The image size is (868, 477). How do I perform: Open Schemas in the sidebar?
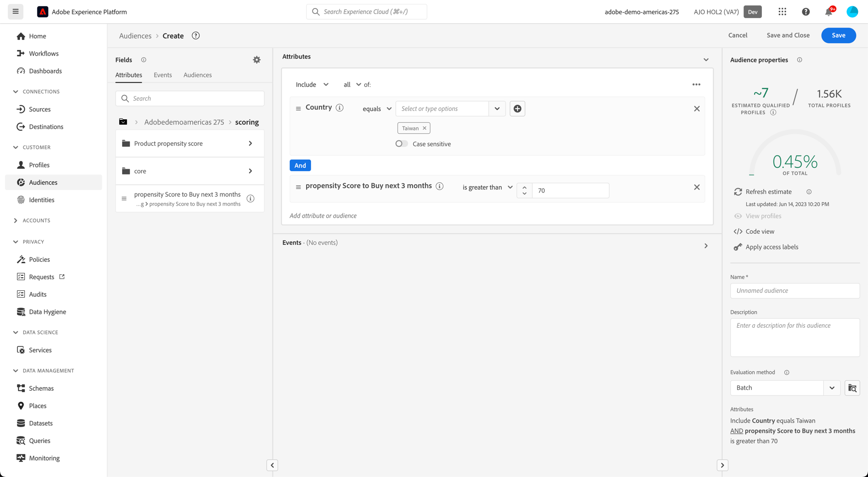pyautogui.click(x=41, y=388)
